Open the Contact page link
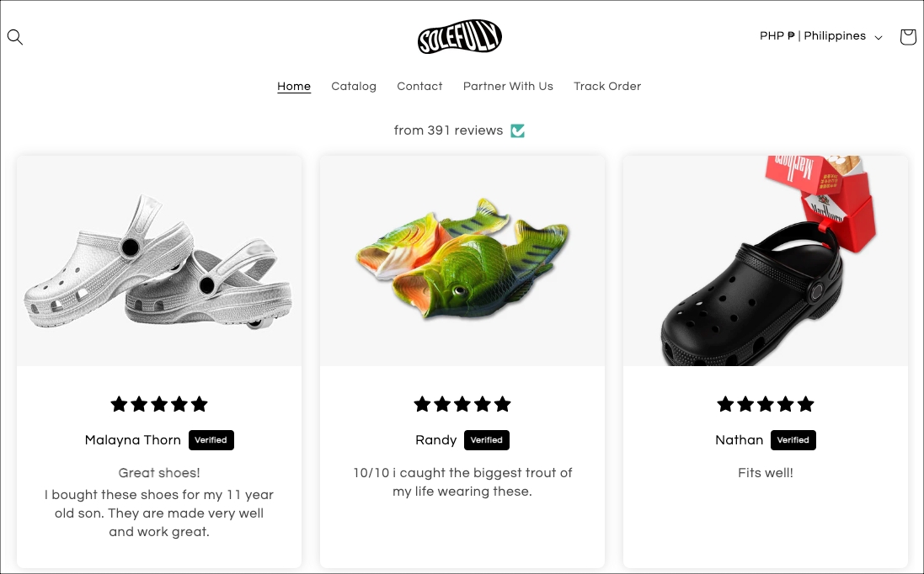The height and width of the screenshot is (574, 924). (419, 87)
